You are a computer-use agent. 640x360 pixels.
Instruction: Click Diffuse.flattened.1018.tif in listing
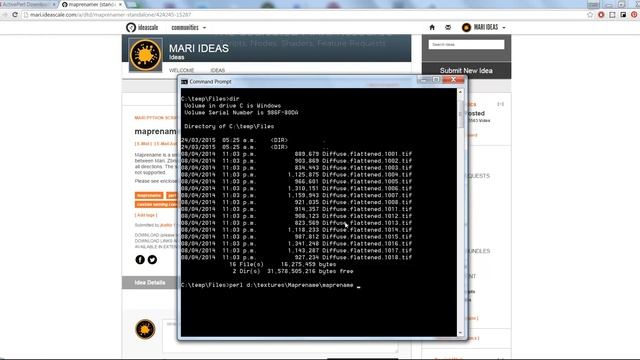click(367, 257)
